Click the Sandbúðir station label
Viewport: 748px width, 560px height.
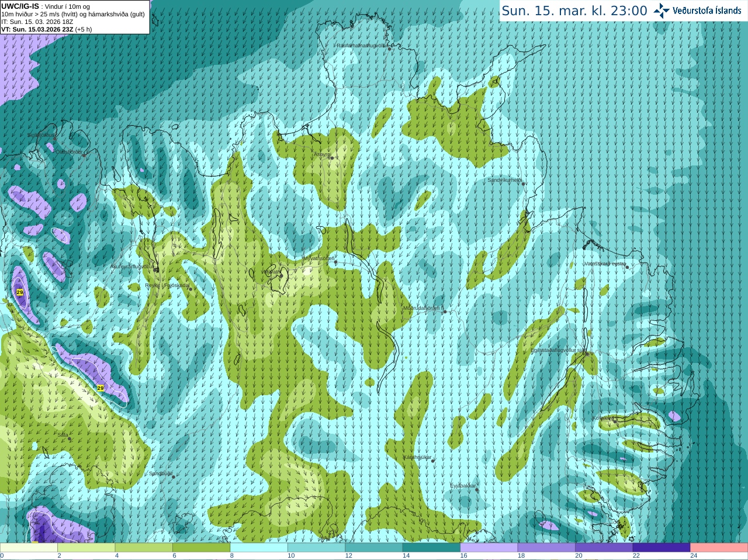tap(160, 473)
